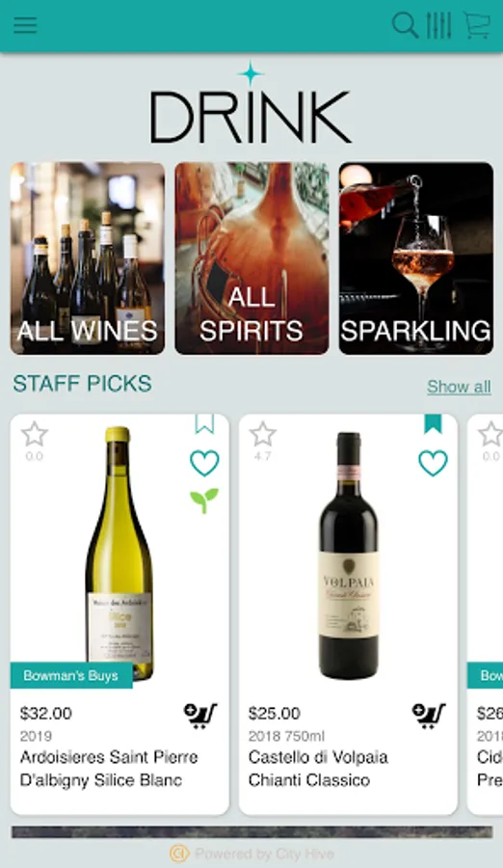Rate Ardoisieres wine using star icon
Screen dimensions: 503x868
[x=35, y=434]
